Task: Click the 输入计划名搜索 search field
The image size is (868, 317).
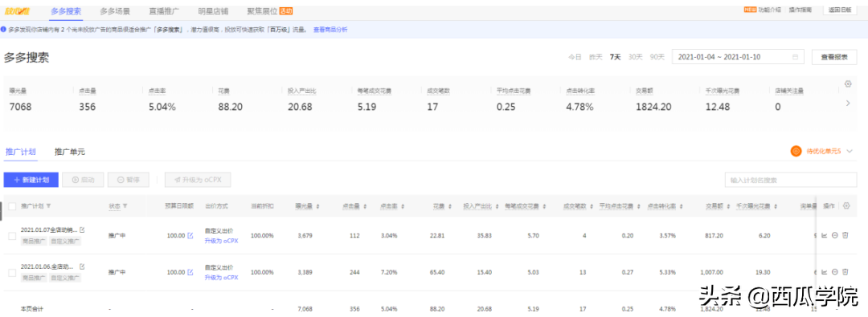Action: (x=791, y=180)
